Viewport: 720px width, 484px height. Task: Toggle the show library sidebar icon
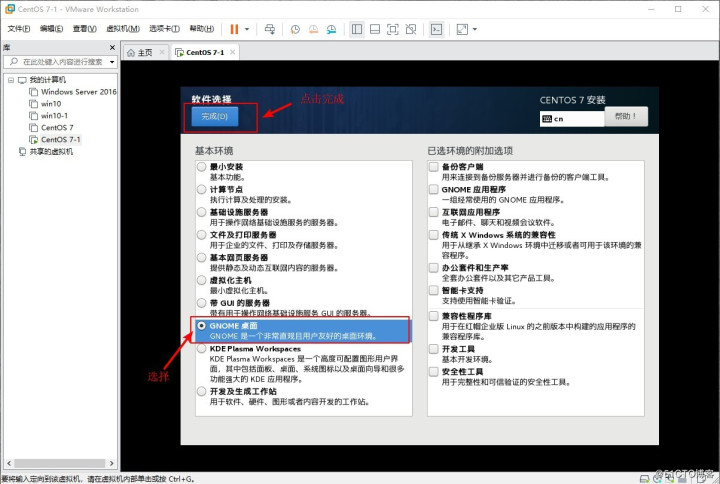pos(357,29)
